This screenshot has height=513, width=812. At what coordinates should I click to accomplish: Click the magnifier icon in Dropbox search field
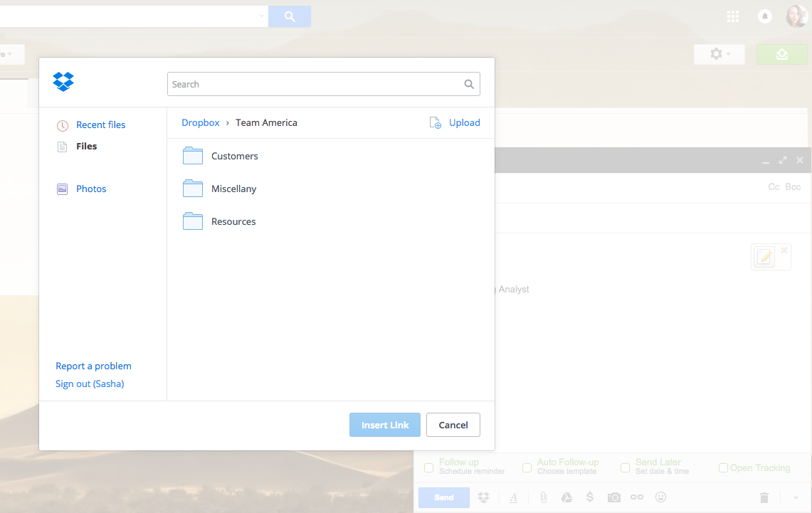(469, 85)
